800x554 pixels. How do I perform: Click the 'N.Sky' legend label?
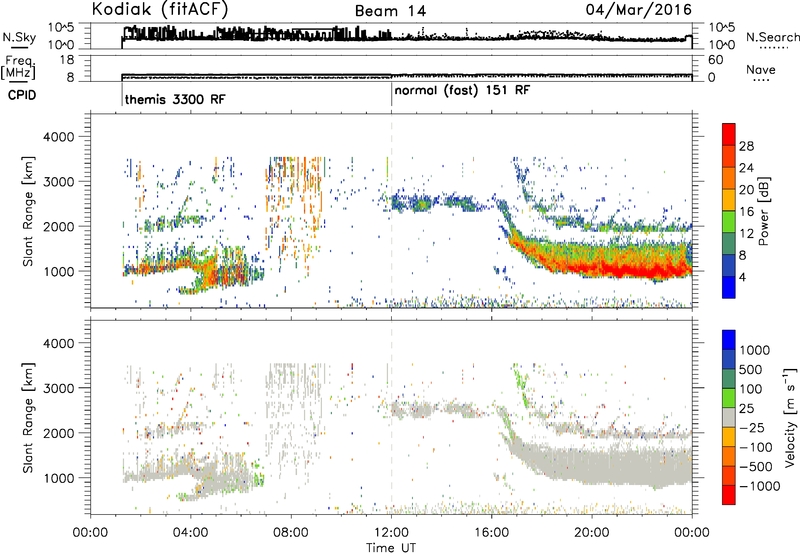[x=19, y=37]
